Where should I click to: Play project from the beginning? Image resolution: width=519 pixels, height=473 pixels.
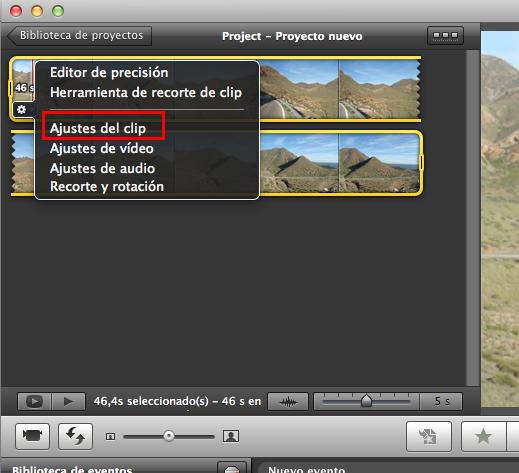coord(68,401)
